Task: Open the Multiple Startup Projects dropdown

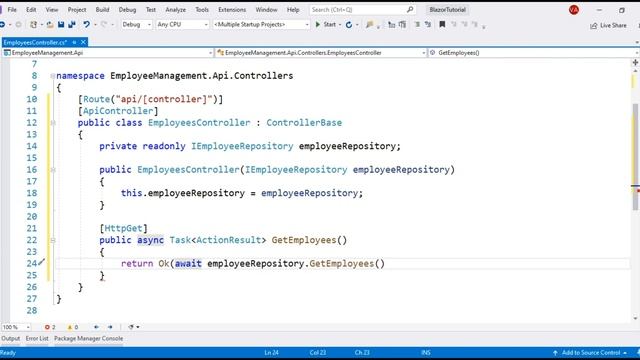Action: (x=261, y=25)
